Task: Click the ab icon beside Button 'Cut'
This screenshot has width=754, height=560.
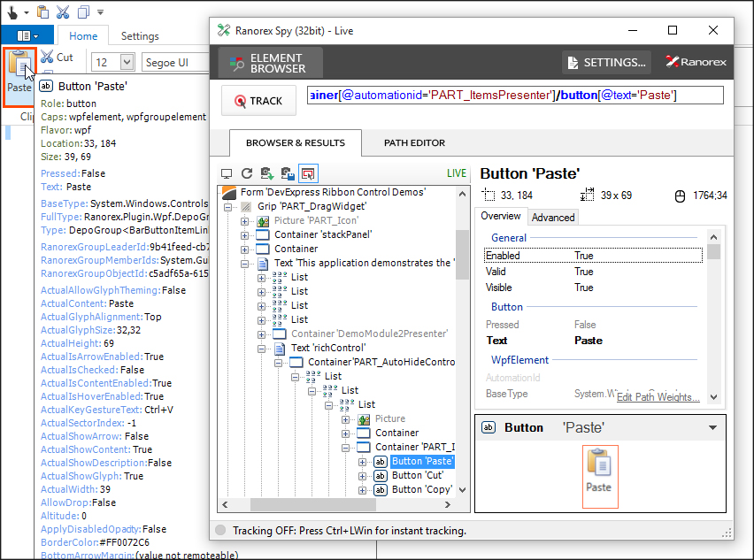Action: (x=381, y=476)
